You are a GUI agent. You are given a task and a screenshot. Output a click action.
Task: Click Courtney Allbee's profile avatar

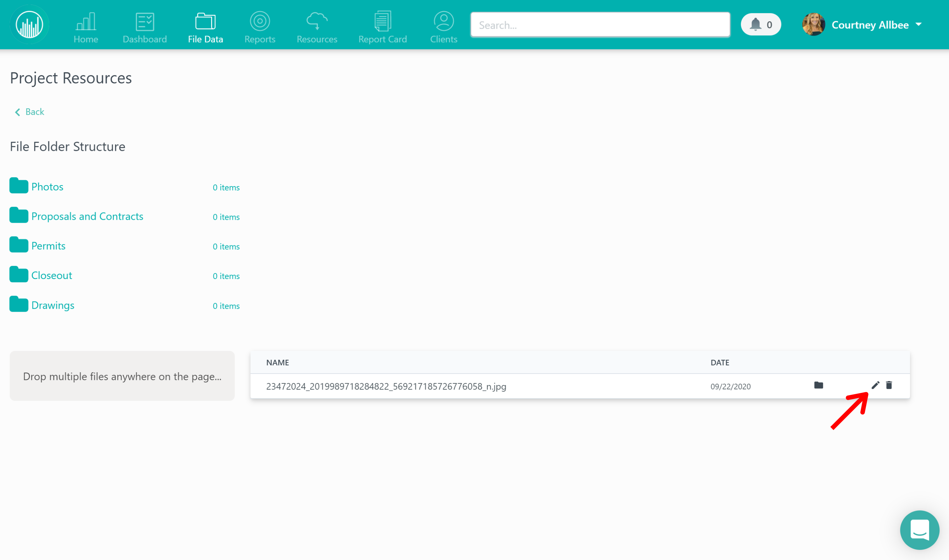click(x=814, y=25)
